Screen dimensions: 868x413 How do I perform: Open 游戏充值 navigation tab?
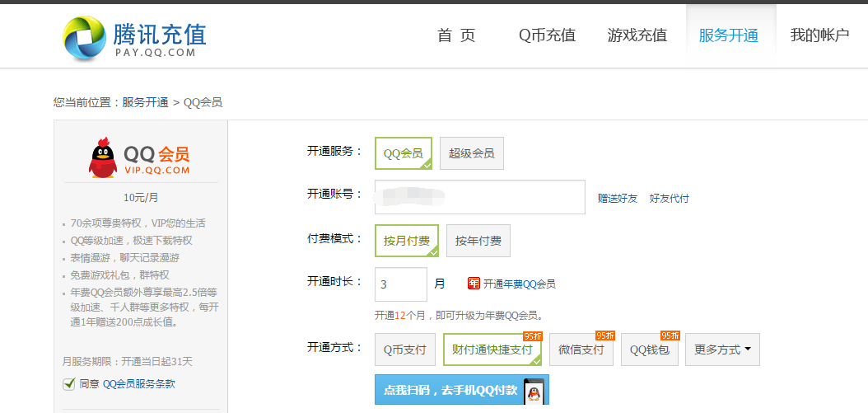click(637, 35)
